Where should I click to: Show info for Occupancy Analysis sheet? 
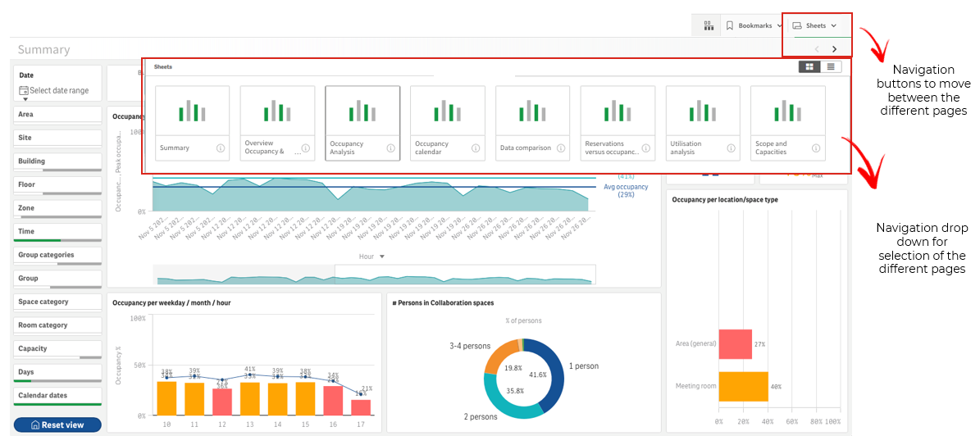390,148
